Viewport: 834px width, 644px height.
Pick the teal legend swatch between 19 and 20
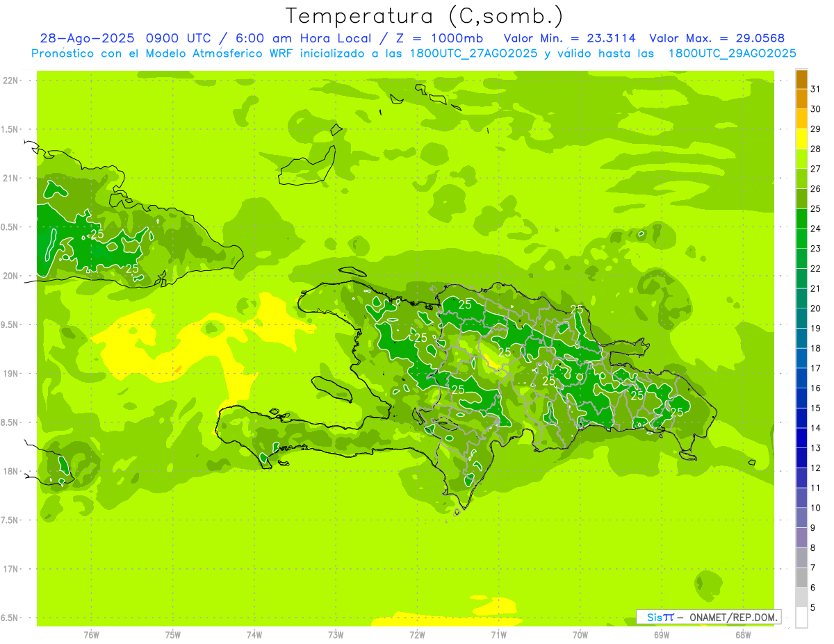pos(801,319)
